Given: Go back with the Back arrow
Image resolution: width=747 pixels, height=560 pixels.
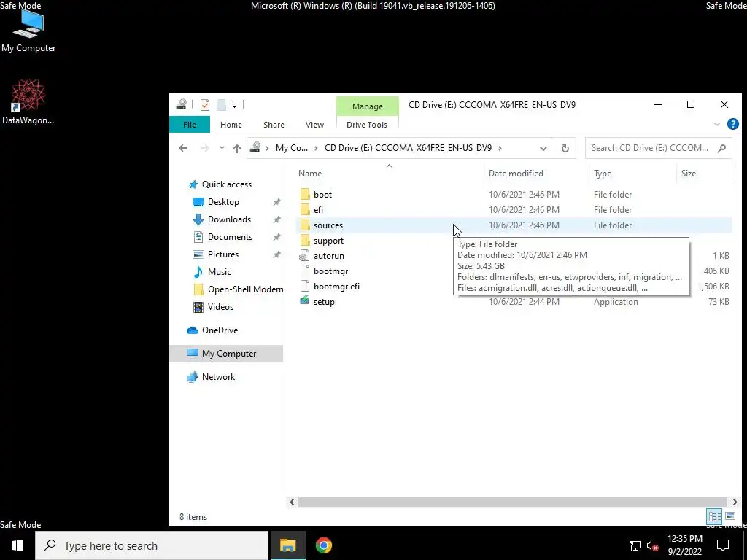Looking at the screenshot, I should [x=183, y=148].
